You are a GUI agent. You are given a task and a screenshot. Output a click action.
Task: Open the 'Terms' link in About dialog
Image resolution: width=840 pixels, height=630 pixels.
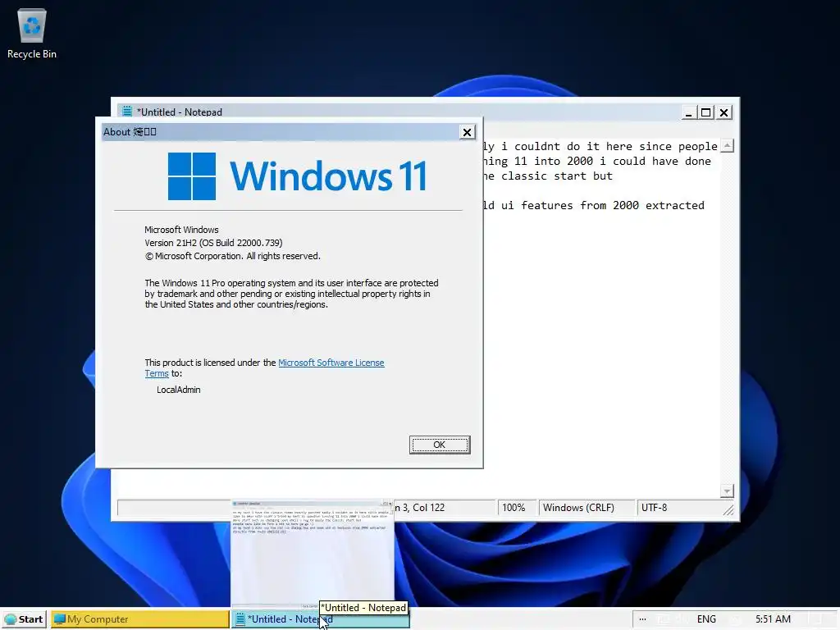point(157,373)
